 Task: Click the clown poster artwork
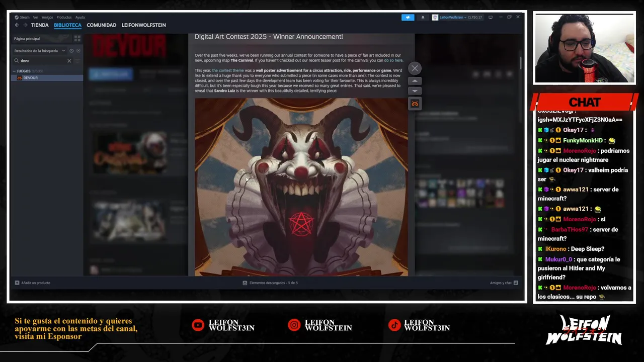[x=301, y=187]
